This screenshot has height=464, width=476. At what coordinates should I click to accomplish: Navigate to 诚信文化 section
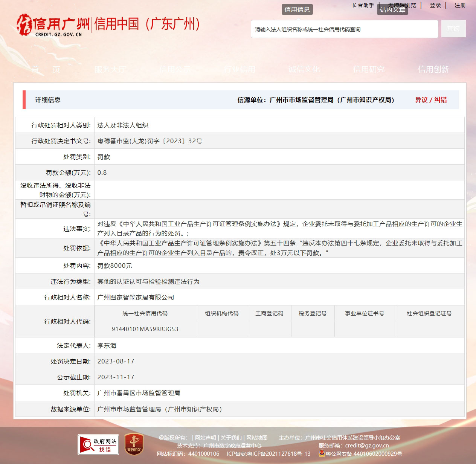[x=304, y=69]
